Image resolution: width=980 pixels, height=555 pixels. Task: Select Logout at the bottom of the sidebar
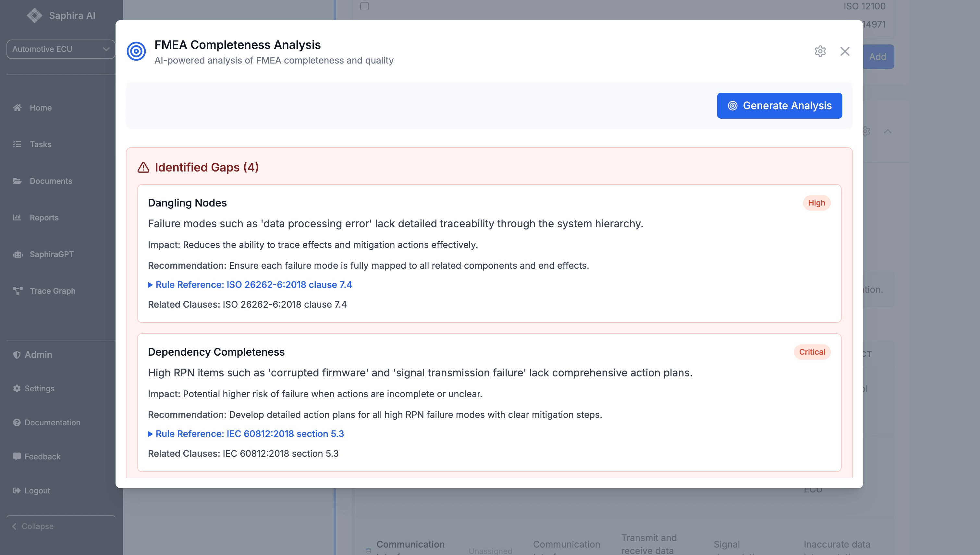37,490
